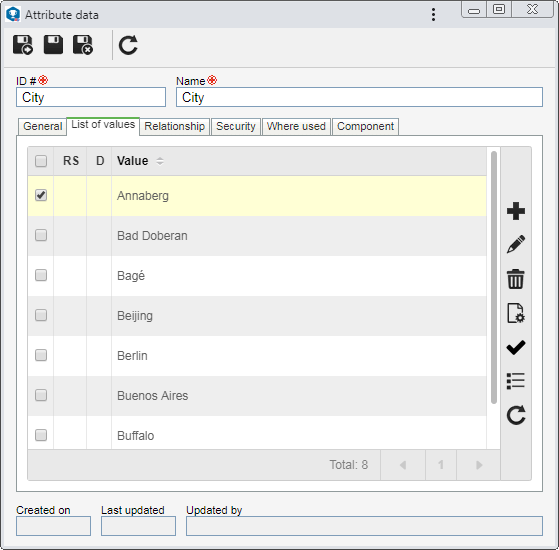Image resolution: width=559 pixels, height=550 pixels.
Task: Minimize the Attribute data window
Action: [473, 10]
